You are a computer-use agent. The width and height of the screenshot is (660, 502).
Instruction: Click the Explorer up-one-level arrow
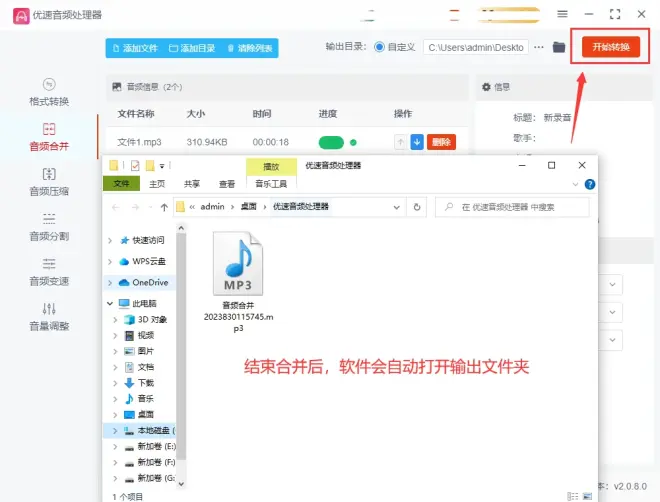[x=164, y=207]
